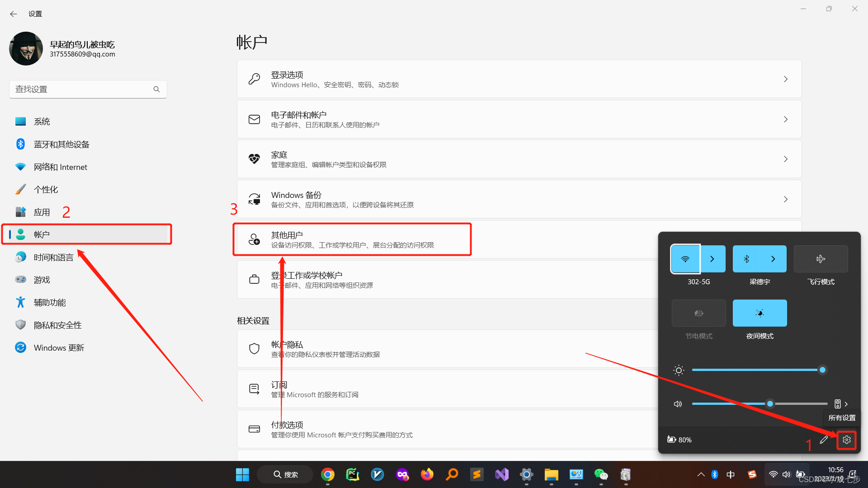Open 其他用户 settings entry

[x=352, y=239]
